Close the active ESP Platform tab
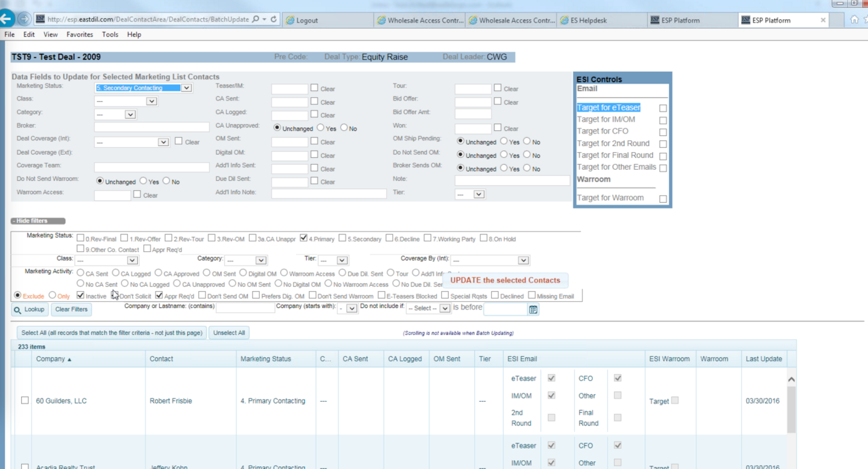The width and height of the screenshot is (868, 469). pyautogui.click(x=823, y=20)
